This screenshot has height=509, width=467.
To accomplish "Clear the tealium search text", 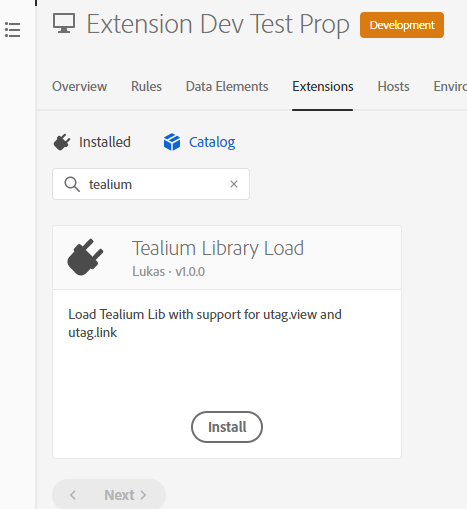I will point(234,184).
